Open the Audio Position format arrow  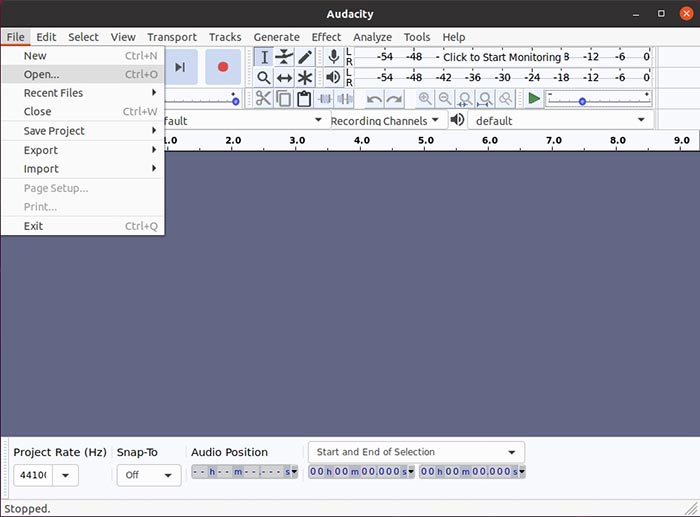point(294,471)
